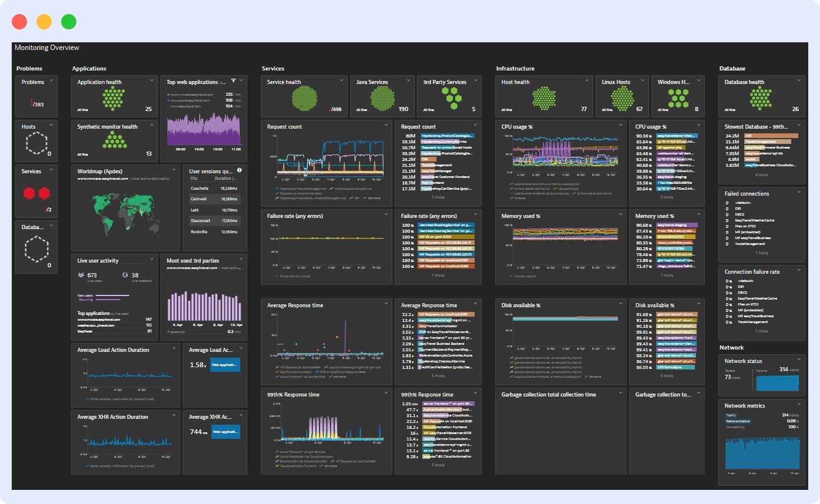
Task: Click the 7 more link in Failed connections tile
Action: [761, 253]
